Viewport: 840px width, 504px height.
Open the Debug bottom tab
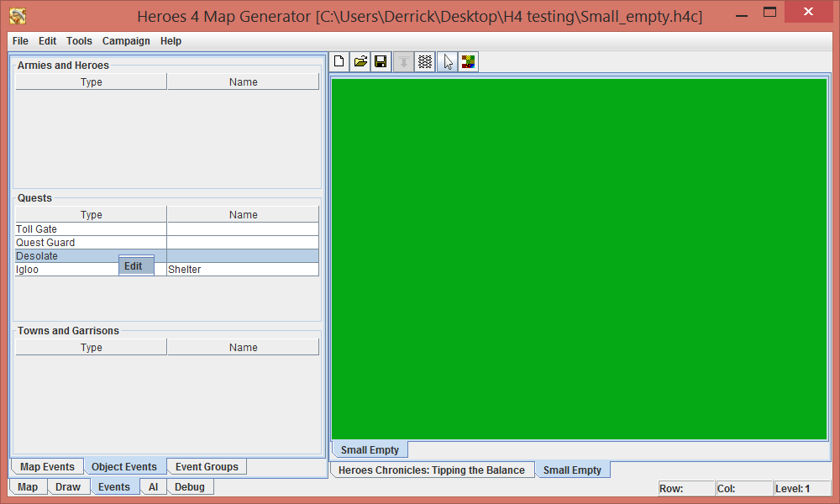(x=190, y=487)
